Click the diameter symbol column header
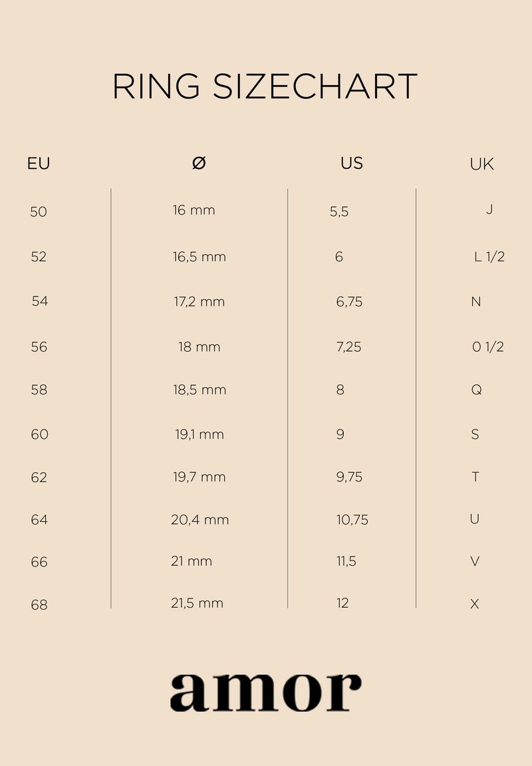532x766 pixels. click(x=199, y=163)
